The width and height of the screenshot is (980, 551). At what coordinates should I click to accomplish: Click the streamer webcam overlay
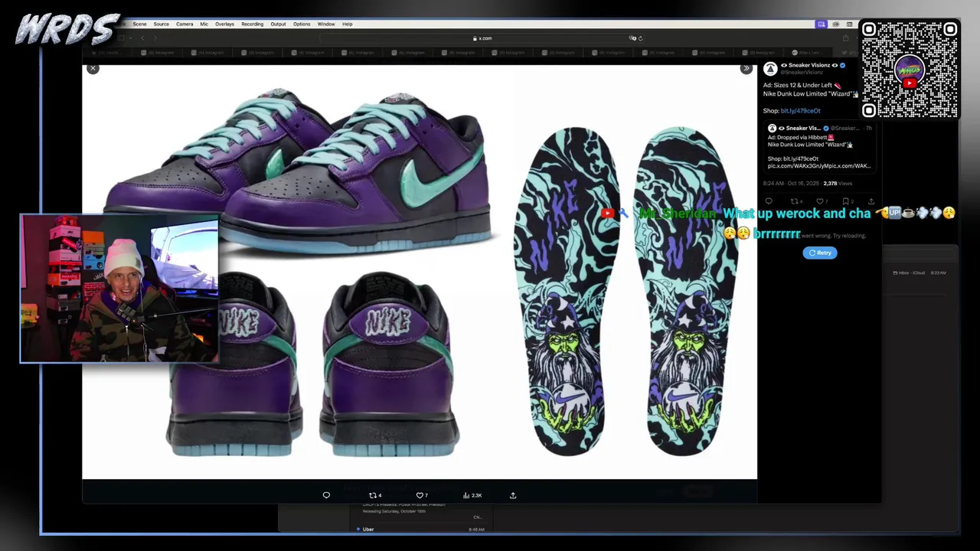click(119, 289)
